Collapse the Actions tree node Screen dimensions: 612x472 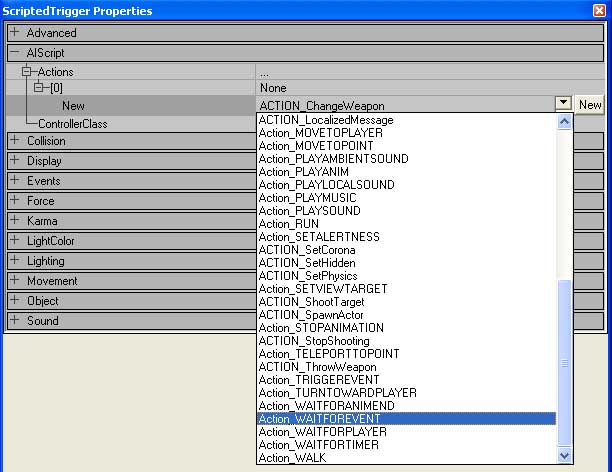[x=27, y=72]
